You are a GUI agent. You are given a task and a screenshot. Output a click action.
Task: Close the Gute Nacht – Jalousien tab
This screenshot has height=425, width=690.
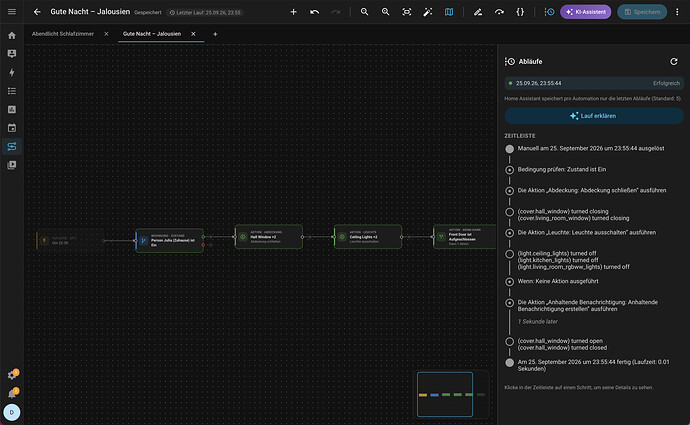pyautogui.click(x=193, y=34)
